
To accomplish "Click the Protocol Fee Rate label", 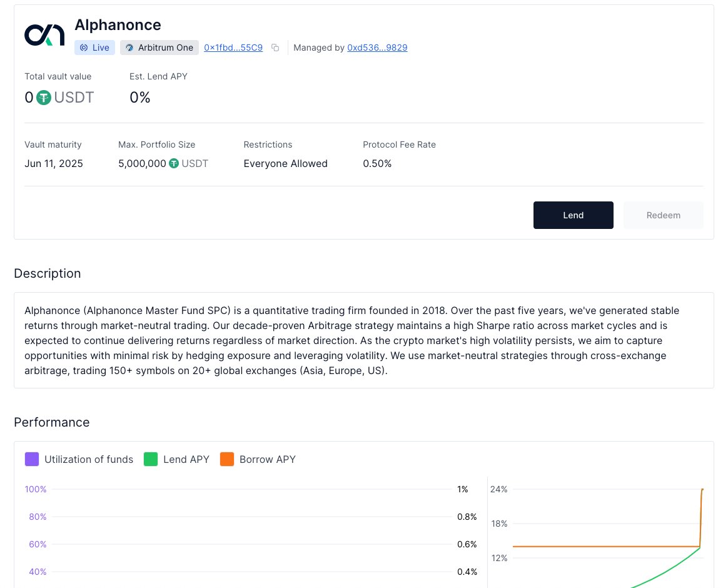I will (399, 144).
